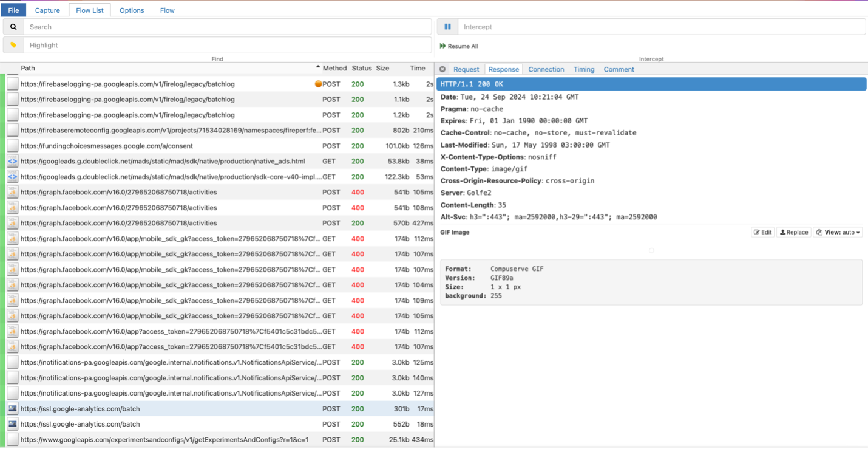The height and width of the screenshot is (449, 868).
Task: Click the pause intercept icon
Action: pyautogui.click(x=447, y=27)
